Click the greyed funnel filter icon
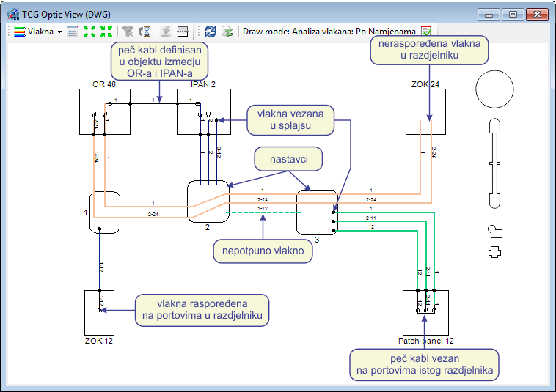This screenshot has height=392, width=556. (x=128, y=32)
